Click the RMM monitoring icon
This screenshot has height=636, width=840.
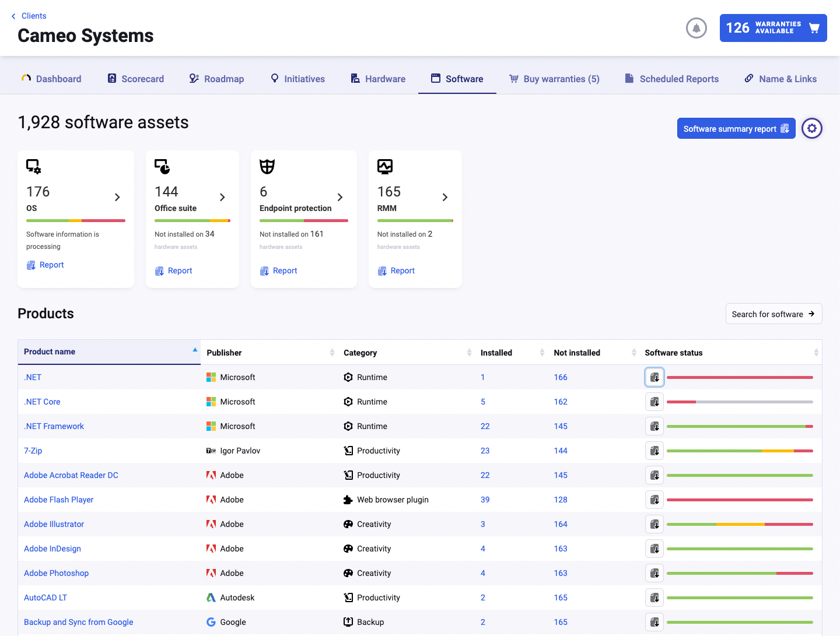pyautogui.click(x=385, y=166)
